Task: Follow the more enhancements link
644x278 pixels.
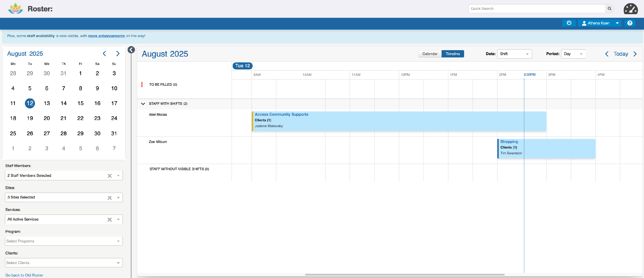Action: pyautogui.click(x=106, y=36)
